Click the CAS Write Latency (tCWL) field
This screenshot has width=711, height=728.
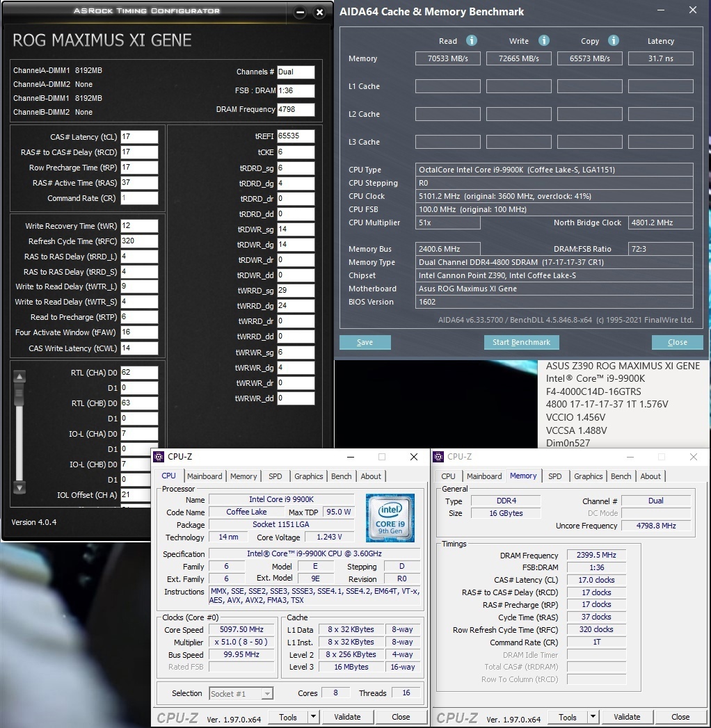point(139,348)
